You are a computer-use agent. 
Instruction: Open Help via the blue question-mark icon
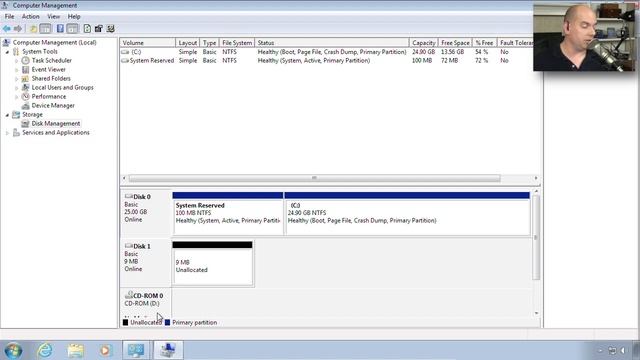point(60,29)
